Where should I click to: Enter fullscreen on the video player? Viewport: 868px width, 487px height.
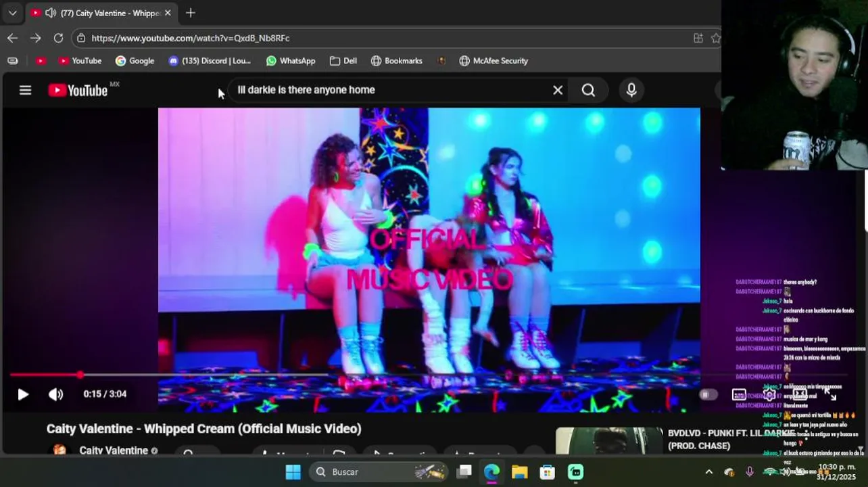830,394
